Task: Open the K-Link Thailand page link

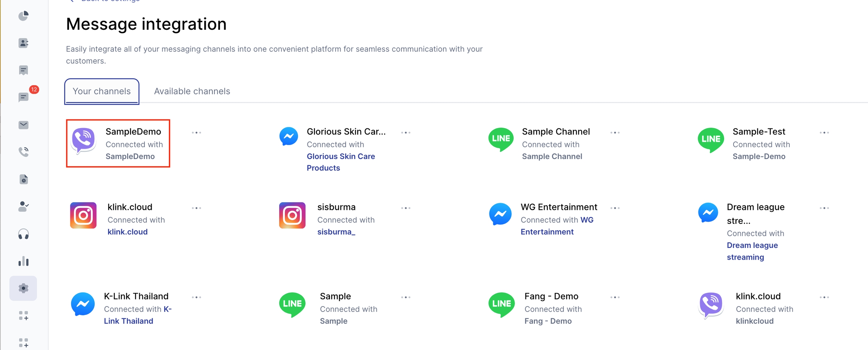Action: tap(128, 321)
